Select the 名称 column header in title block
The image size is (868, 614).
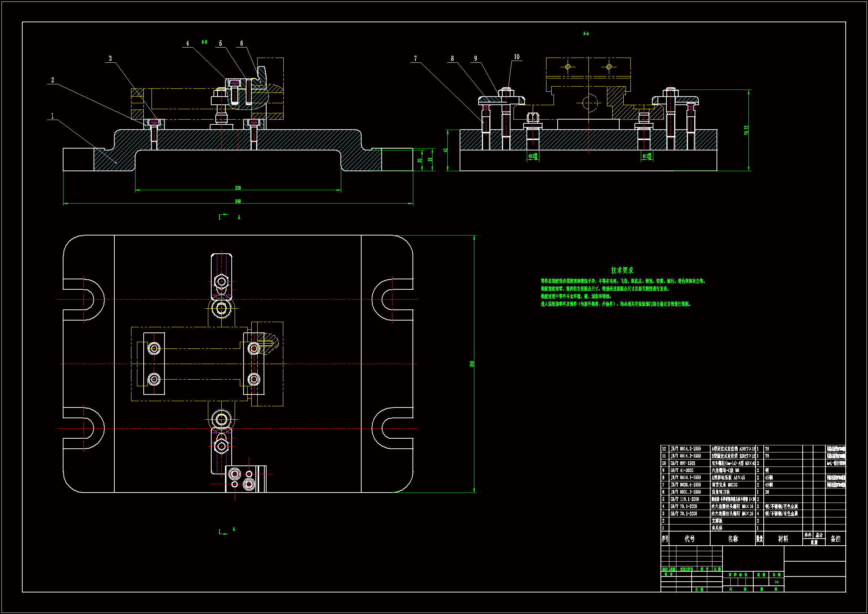732,539
